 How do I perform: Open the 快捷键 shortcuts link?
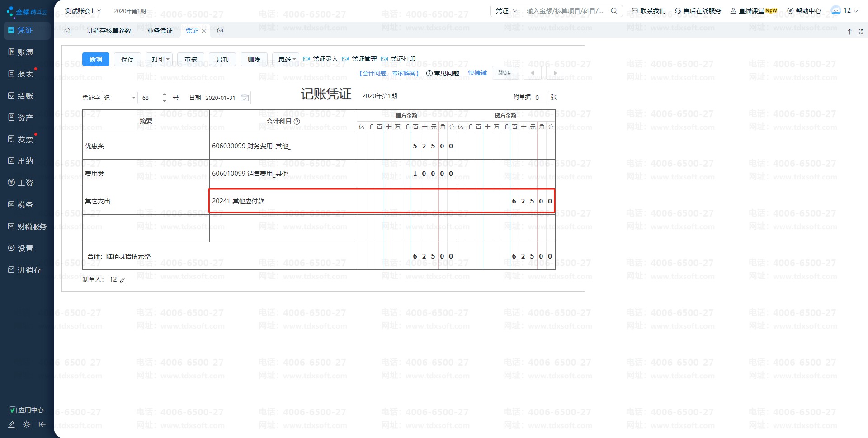[477, 73]
